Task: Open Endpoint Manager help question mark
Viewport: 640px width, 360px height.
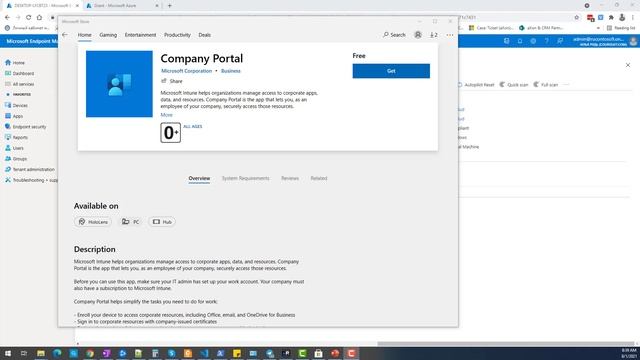Action: pos(547,41)
